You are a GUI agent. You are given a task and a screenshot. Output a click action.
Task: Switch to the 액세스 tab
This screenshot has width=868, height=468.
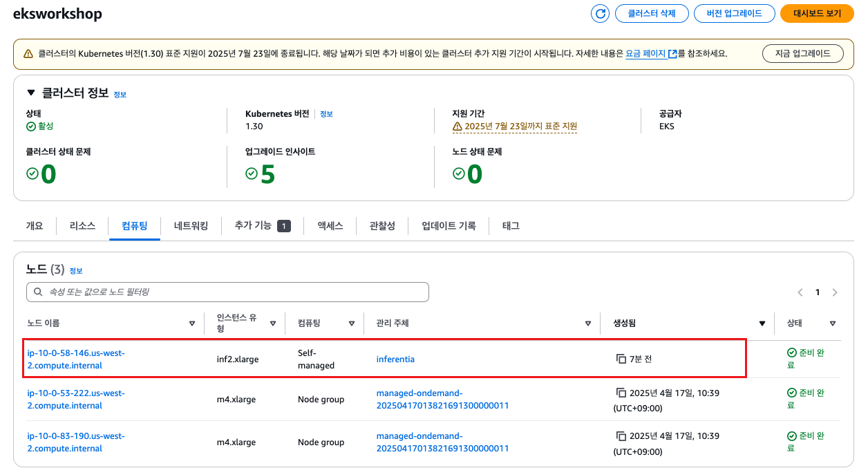330,225
